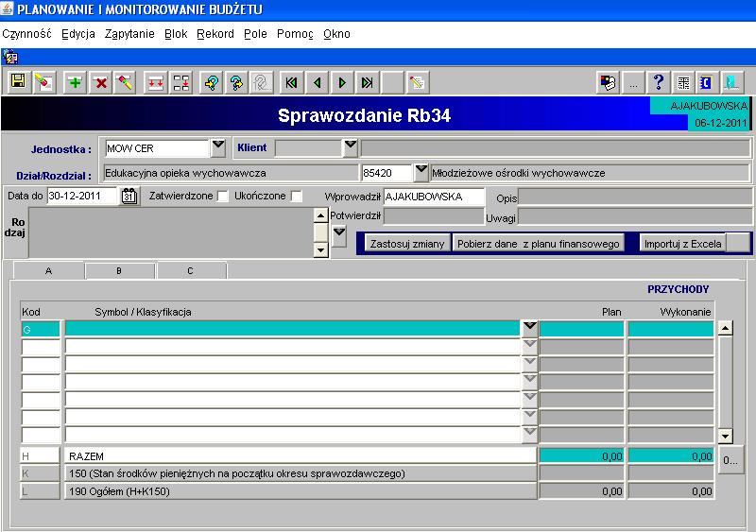The width and height of the screenshot is (756, 532).
Task: Open the Edycja menu
Action: [x=78, y=34]
